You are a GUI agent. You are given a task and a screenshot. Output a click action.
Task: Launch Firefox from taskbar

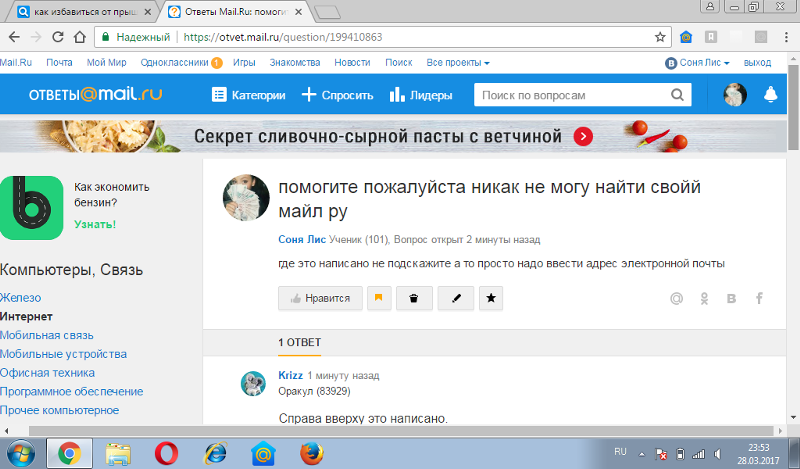point(311,454)
